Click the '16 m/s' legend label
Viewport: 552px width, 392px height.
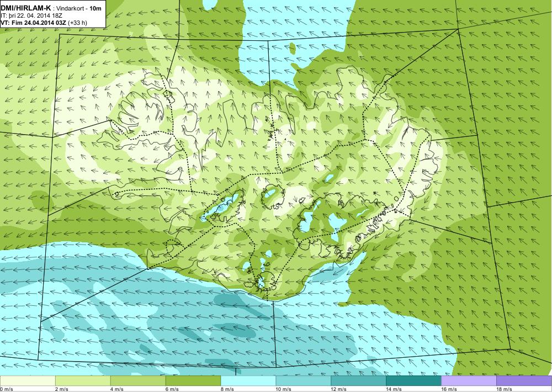point(449,389)
